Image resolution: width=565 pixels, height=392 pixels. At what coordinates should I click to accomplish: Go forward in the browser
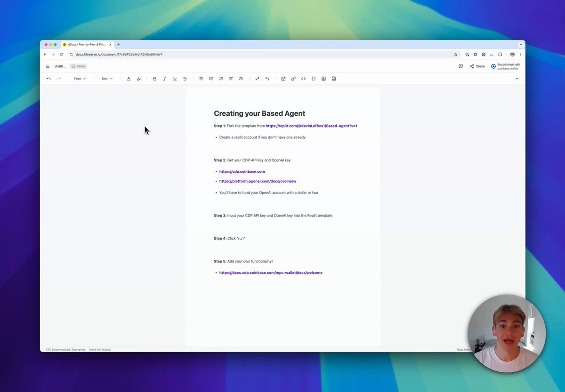click(x=53, y=55)
